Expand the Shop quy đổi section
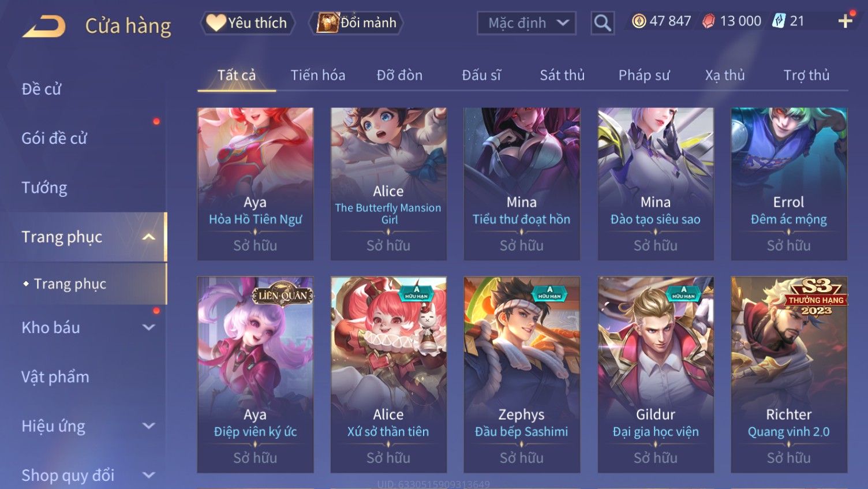This screenshot has height=489, width=868. click(x=148, y=475)
